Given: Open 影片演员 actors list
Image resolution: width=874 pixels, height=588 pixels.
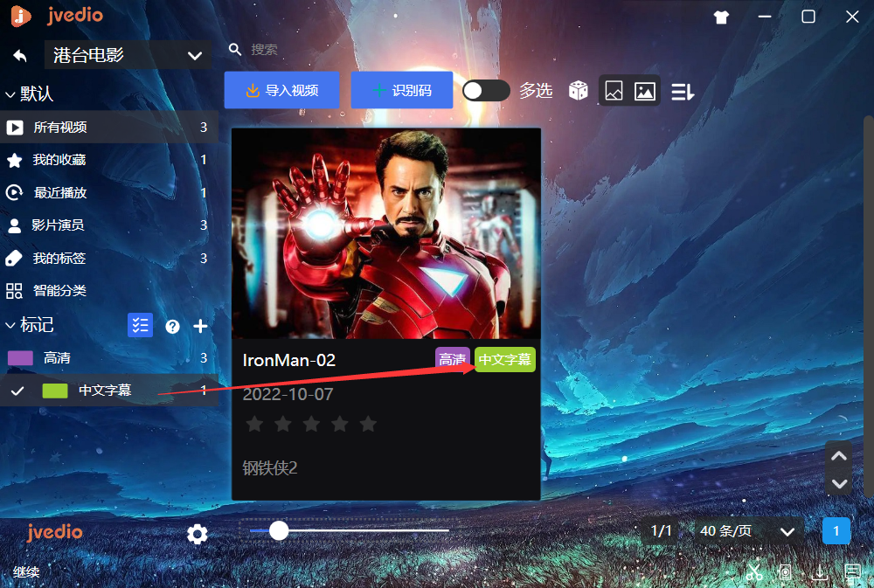Looking at the screenshot, I should pyautogui.click(x=108, y=225).
